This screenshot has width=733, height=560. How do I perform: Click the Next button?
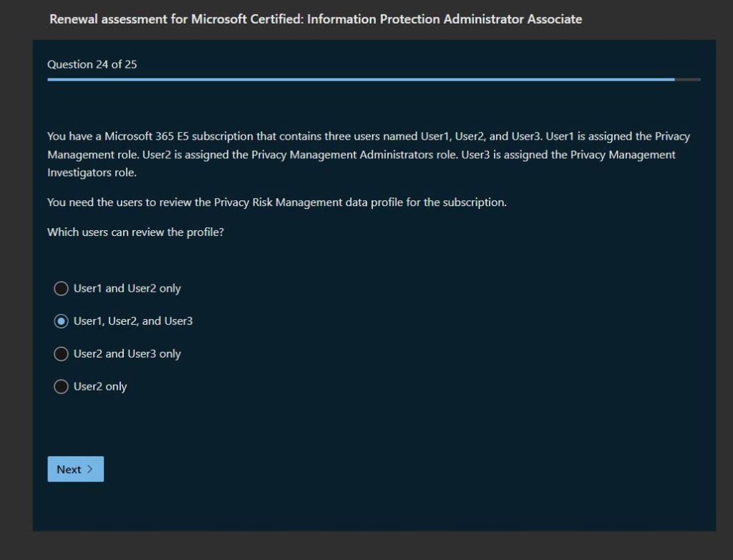75,469
